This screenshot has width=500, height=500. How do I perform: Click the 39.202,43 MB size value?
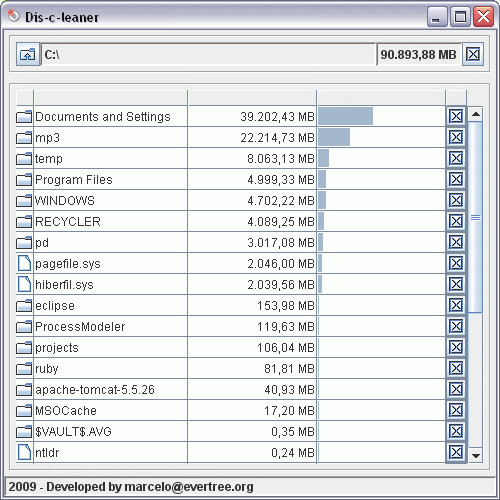click(x=277, y=117)
